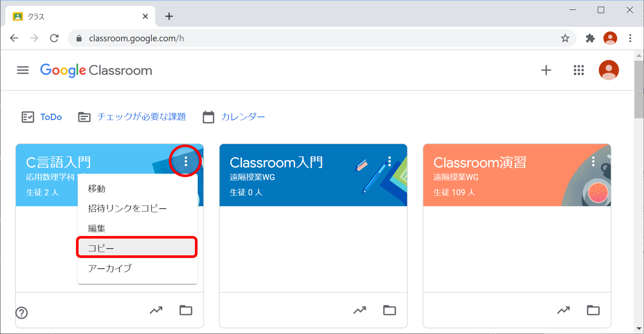Screen dimensions: 644x334
Task: Select the クラス browser tab
Action: [x=81, y=17]
